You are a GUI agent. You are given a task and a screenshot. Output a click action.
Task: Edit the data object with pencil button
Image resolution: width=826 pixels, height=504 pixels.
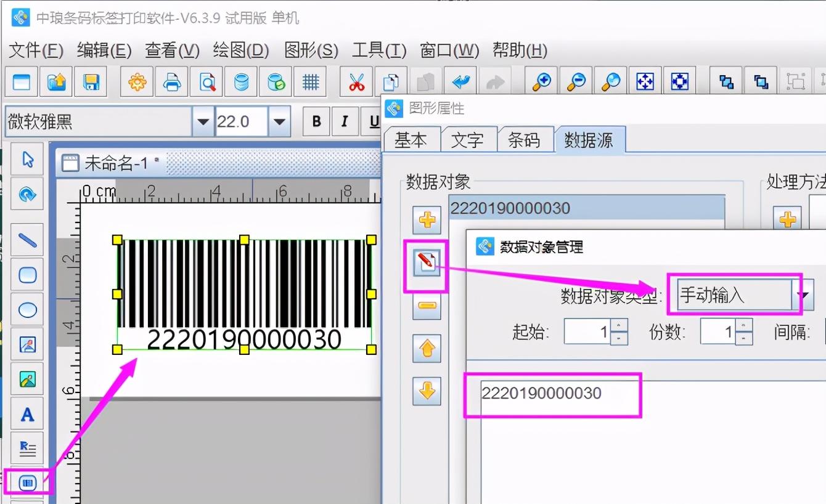(427, 264)
